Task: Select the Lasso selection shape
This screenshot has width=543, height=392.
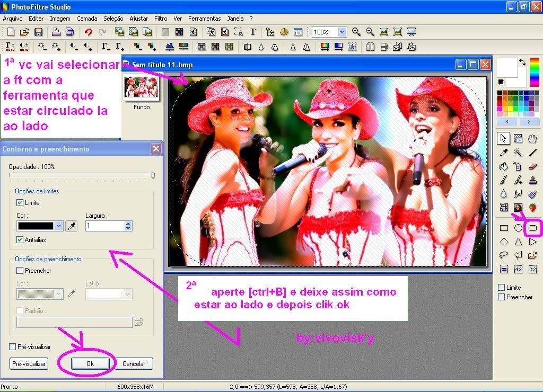Action: click(504, 255)
